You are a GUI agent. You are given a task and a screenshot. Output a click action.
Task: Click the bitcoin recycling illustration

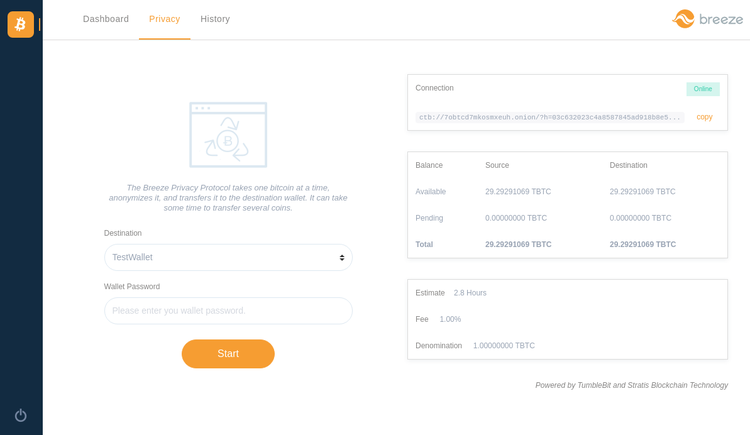coord(228,135)
